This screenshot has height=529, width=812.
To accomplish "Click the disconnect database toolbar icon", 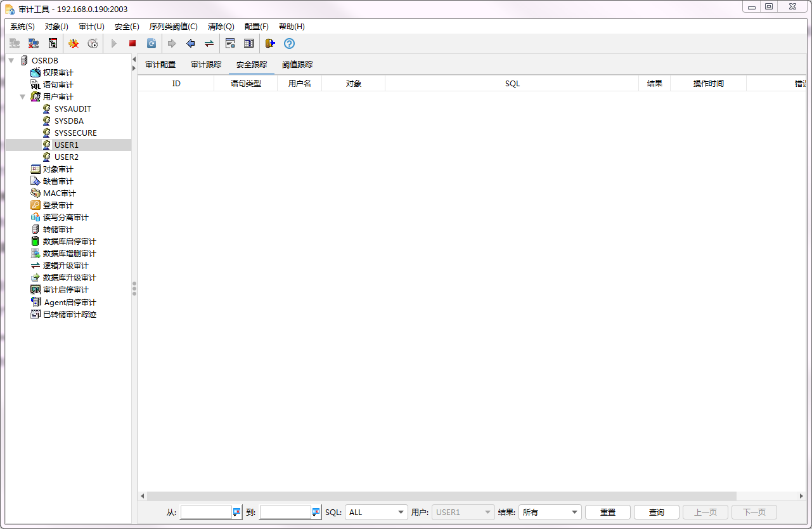I will [34, 44].
